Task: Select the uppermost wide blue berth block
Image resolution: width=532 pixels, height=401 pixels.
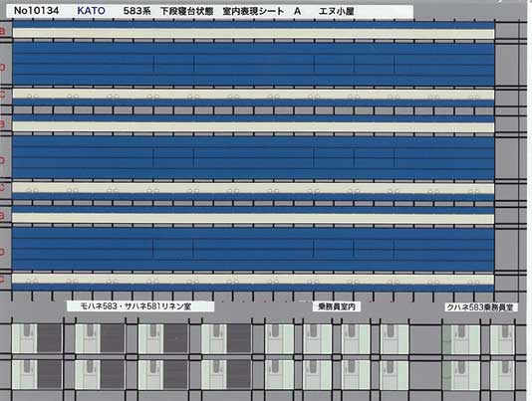Action: (x=253, y=64)
